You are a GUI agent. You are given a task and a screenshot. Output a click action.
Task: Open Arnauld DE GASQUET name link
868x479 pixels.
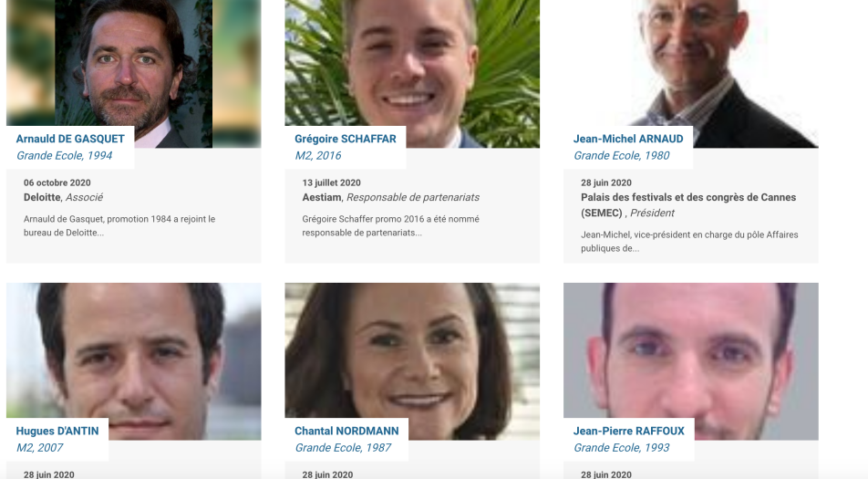click(70, 139)
